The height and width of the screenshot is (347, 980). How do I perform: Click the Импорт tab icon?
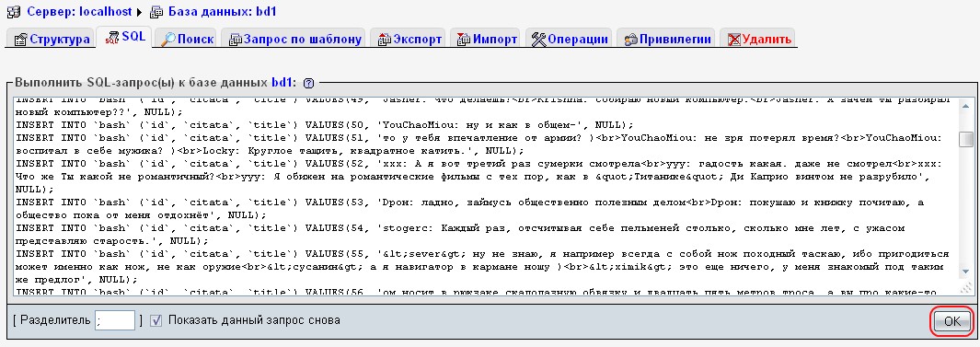[x=464, y=40]
